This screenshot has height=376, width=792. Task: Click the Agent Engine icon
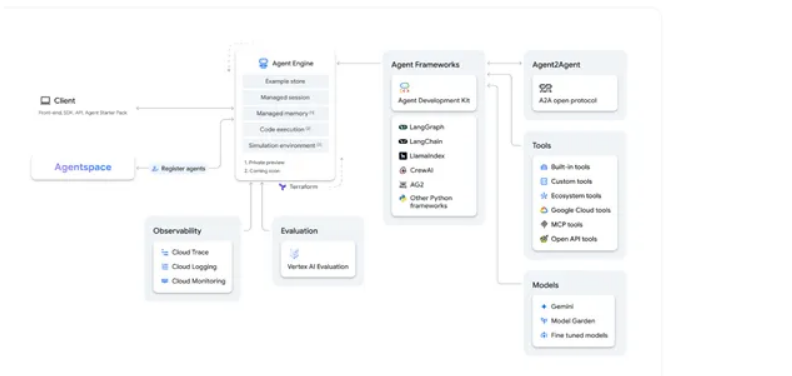pos(263,63)
